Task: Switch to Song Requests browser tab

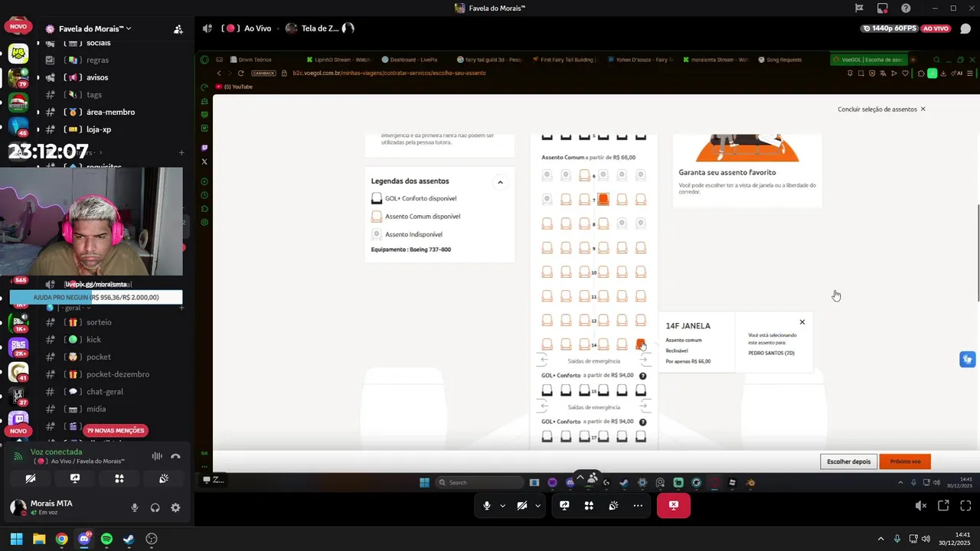Action: (x=780, y=60)
